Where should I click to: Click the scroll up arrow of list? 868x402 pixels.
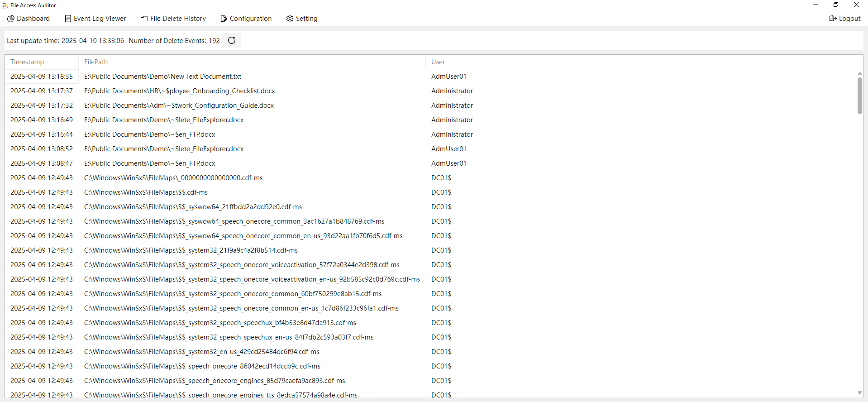[x=859, y=73]
